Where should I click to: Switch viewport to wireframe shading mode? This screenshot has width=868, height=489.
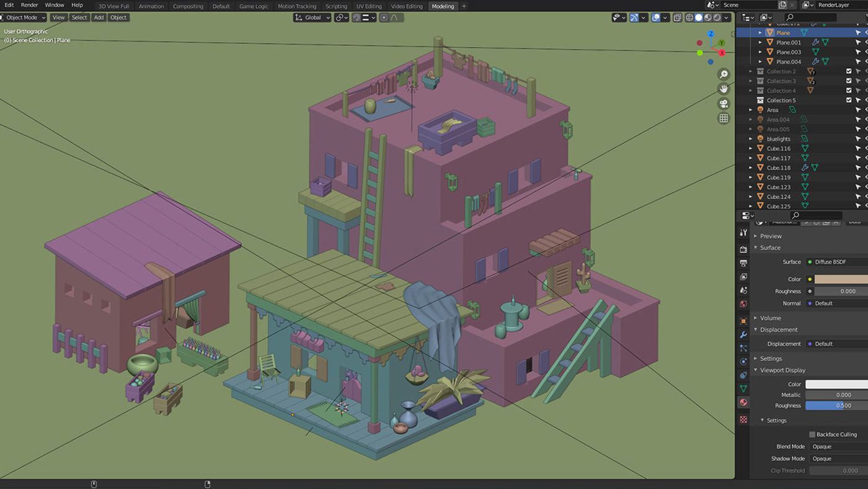(x=689, y=17)
